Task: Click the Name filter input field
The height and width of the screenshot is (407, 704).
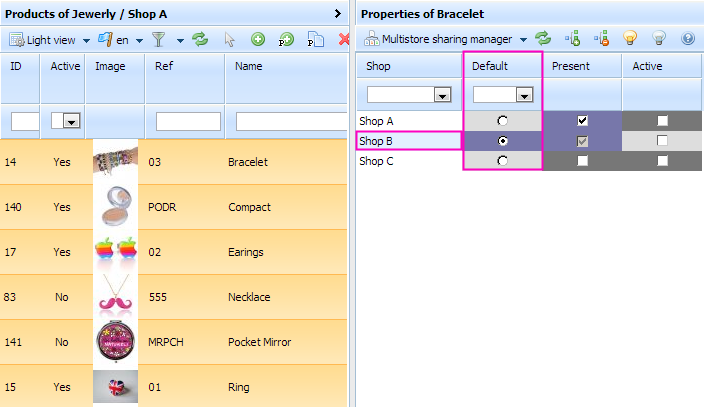Action: coord(292,121)
